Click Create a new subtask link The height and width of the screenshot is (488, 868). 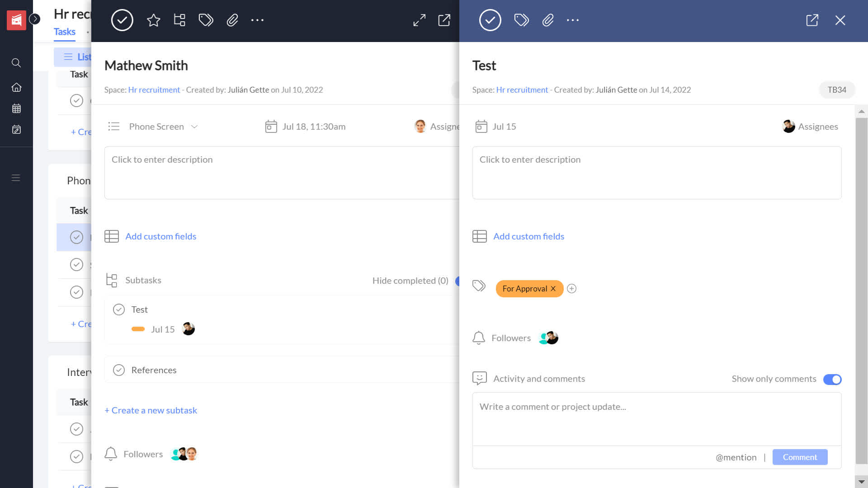(151, 410)
